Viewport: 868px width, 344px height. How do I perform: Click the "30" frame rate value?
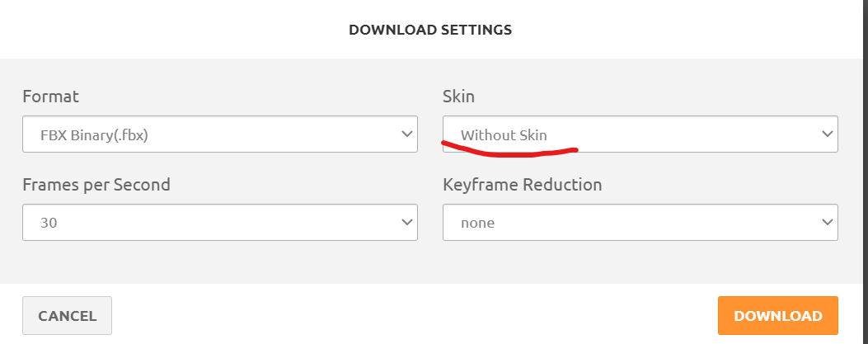[x=49, y=223]
